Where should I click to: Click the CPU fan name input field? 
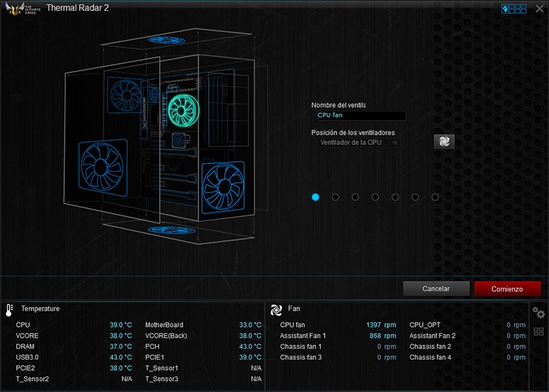[x=362, y=115]
